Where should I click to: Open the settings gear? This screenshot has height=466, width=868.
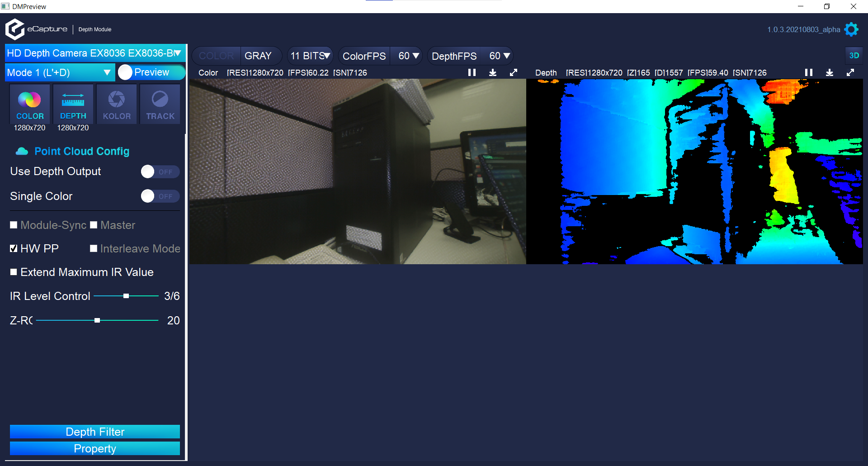point(852,29)
